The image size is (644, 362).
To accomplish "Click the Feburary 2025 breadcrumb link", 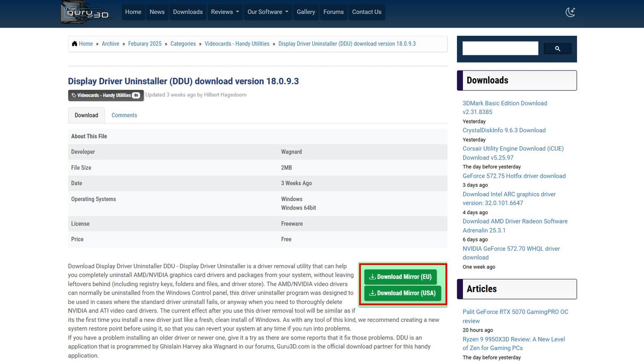I will pyautogui.click(x=145, y=44).
